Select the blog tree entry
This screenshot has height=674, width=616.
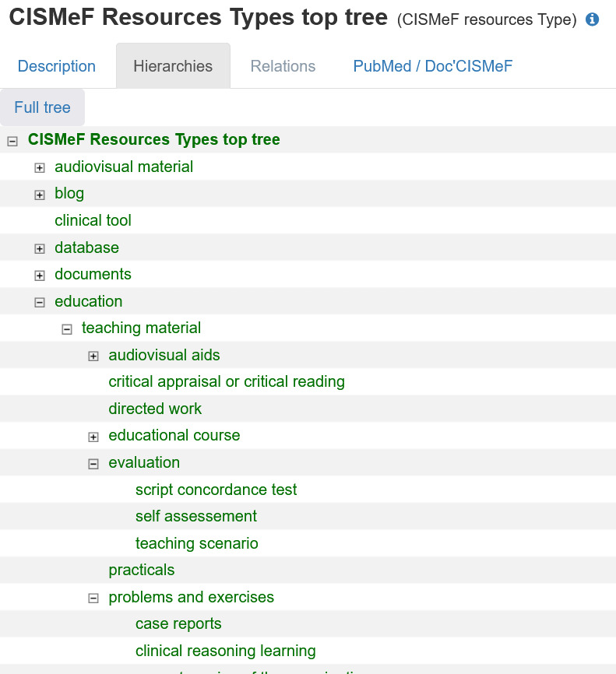(69, 194)
